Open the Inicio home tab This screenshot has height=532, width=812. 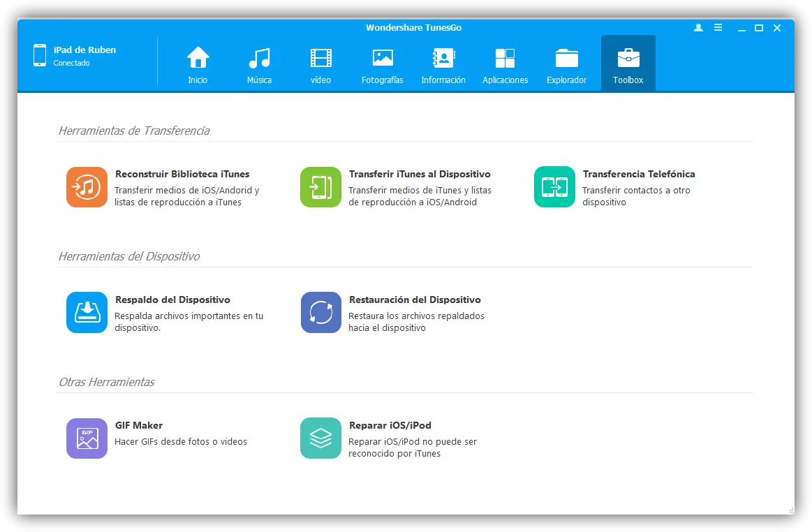coord(198,65)
